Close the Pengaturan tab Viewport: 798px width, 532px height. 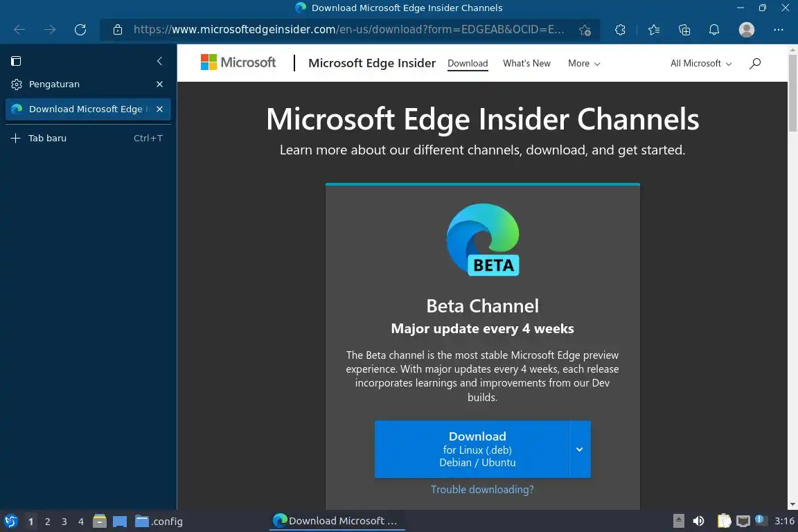pos(160,84)
